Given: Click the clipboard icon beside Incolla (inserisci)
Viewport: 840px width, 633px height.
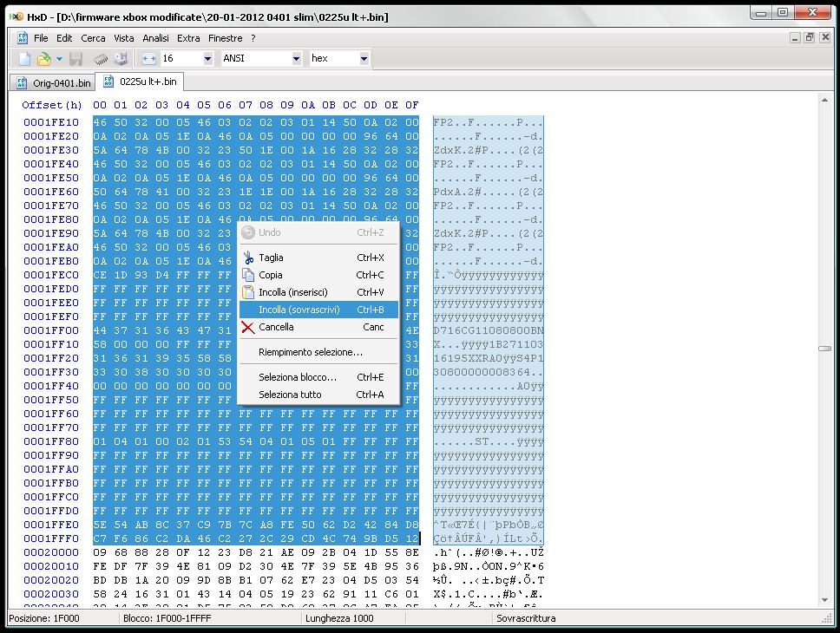Looking at the screenshot, I should point(248,292).
